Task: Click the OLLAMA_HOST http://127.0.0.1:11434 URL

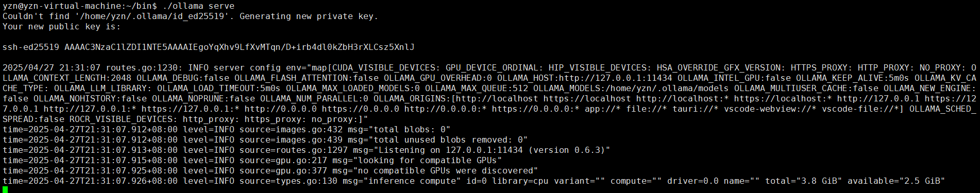Action: 616,78
